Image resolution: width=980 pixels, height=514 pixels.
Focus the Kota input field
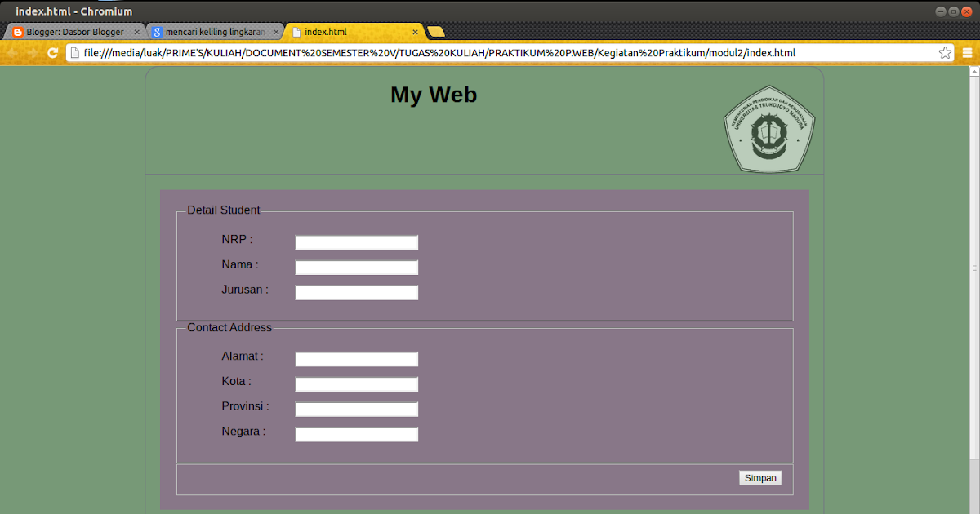357,384
